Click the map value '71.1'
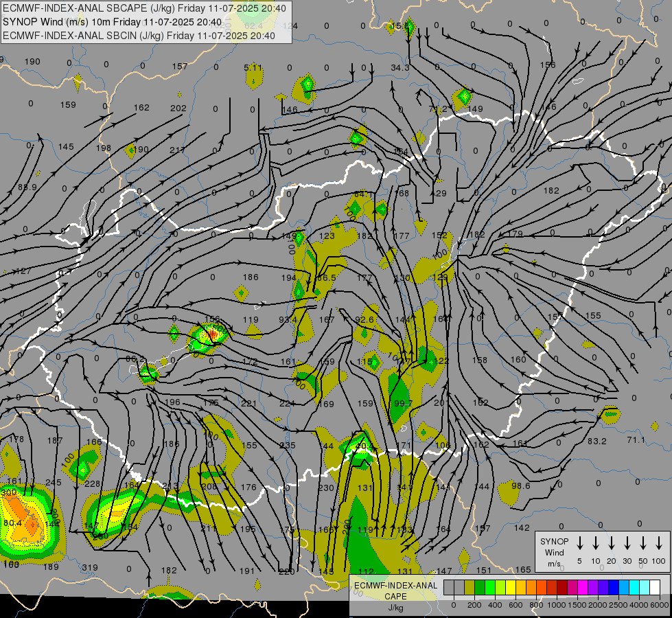Viewport: 672px width, 618px height. (636, 439)
